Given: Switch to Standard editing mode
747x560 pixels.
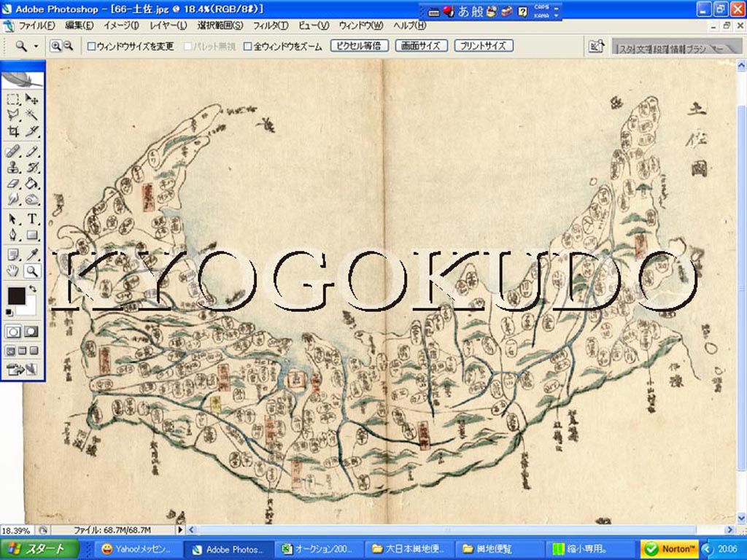Looking at the screenshot, I should click(13, 332).
